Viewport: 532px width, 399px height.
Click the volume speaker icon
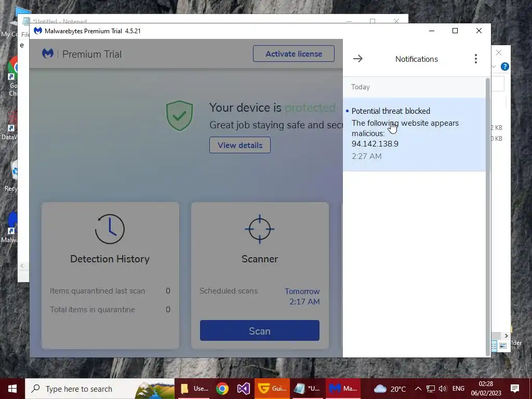[x=443, y=389]
